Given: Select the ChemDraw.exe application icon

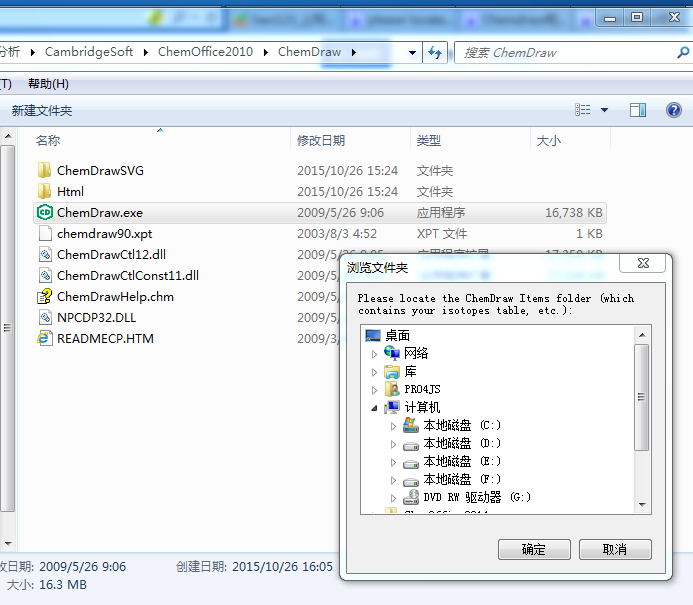Looking at the screenshot, I should click(x=45, y=213).
